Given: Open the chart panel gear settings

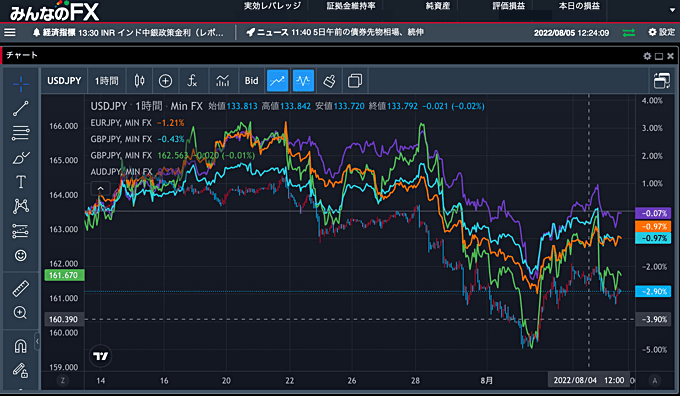Looking at the screenshot, I should (x=647, y=56).
